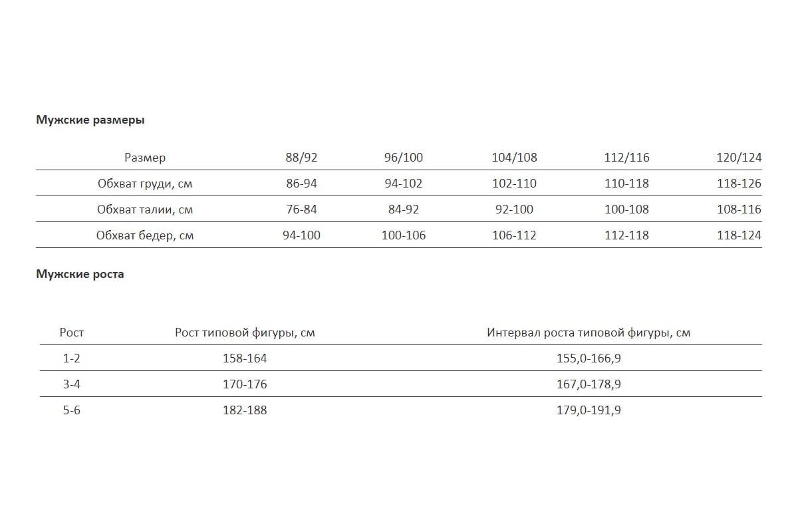The height and width of the screenshot is (532, 798).
Task: Click the "Мужские роста" heading
Action: [80, 274]
